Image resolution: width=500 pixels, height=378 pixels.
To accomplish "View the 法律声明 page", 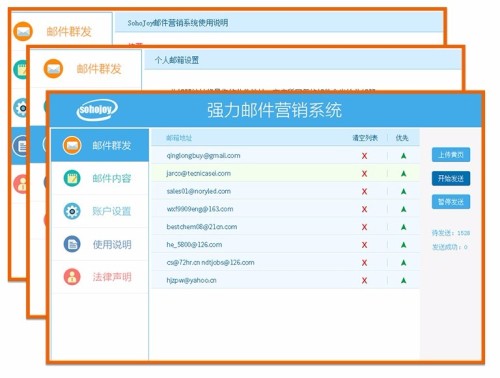I will [100, 277].
